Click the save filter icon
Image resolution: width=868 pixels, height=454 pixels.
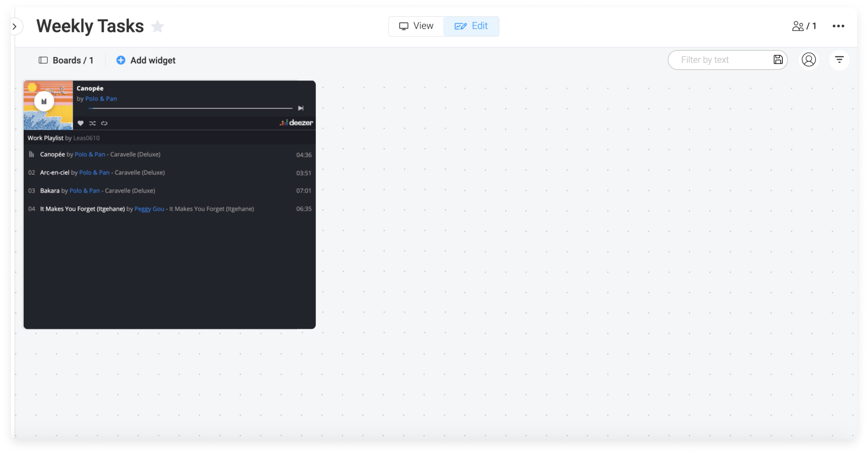pyautogui.click(x=778, y=60)
